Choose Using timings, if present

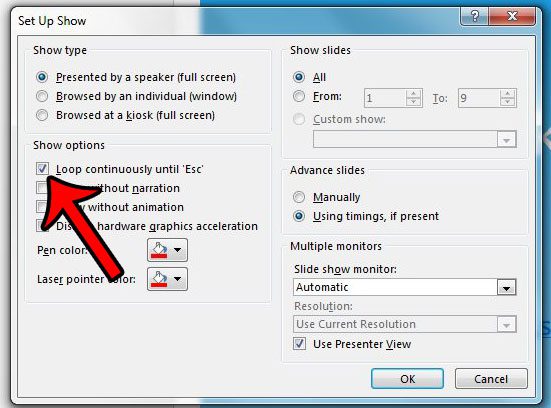click(299, 216)
